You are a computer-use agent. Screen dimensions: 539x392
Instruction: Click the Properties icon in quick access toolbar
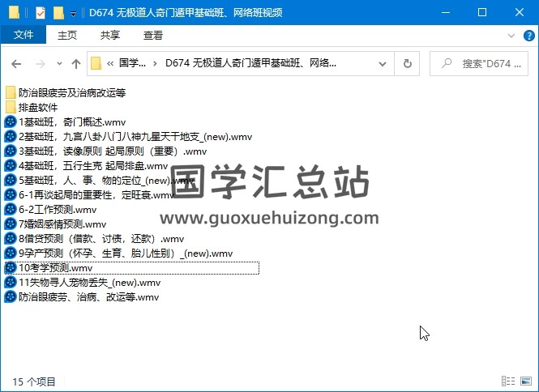pyautogui.click(x=41, y=12)
